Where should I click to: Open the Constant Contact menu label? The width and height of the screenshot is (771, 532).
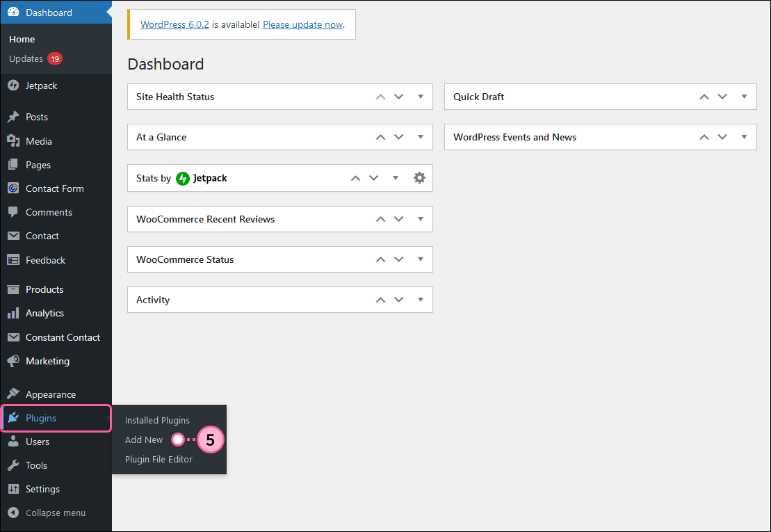tap(63, 337)
